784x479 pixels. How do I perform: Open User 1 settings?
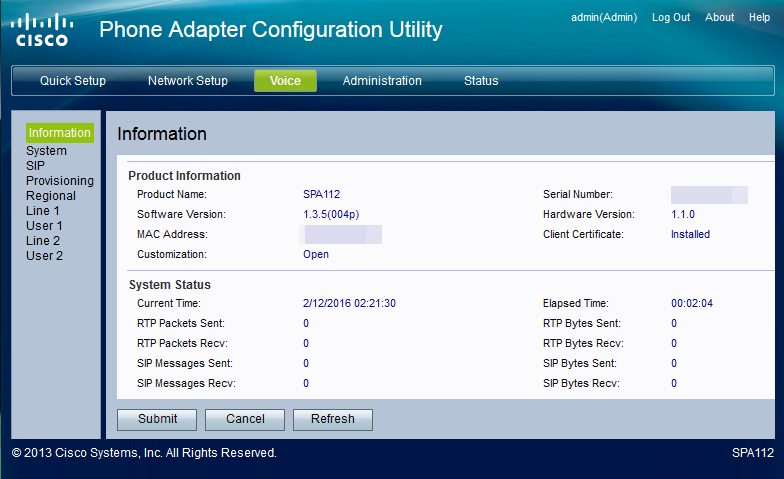pos(44,226)
